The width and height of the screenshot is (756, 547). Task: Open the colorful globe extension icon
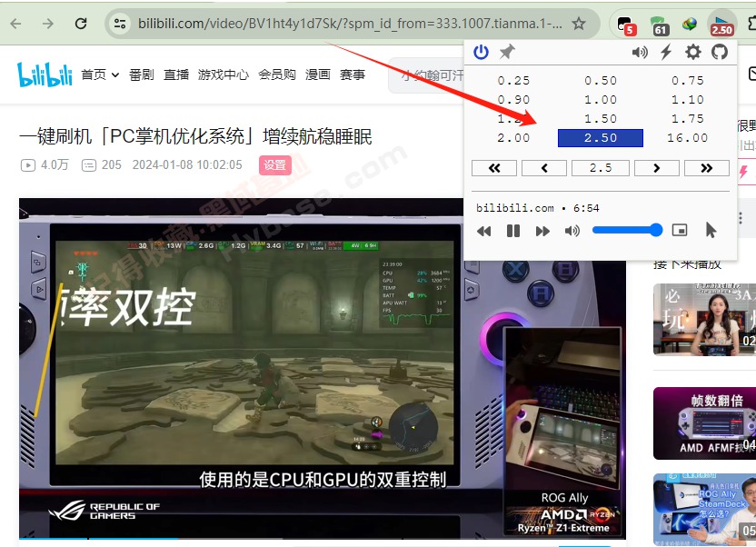pyautogui.click(x=690, y=24)
